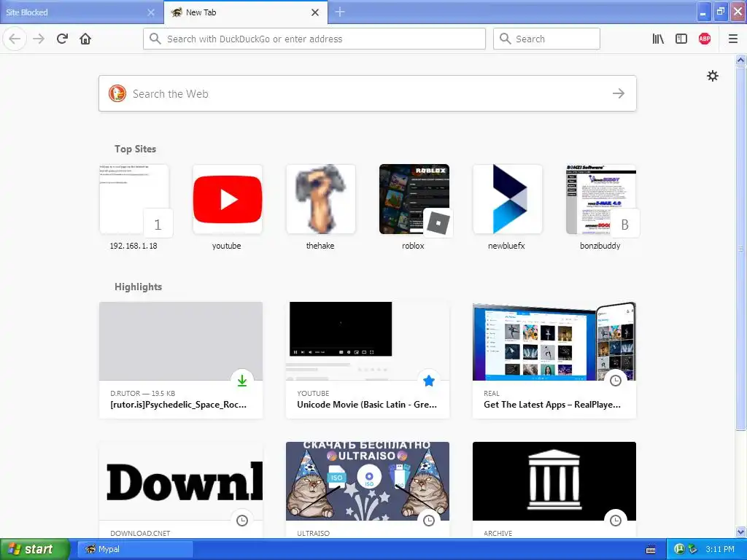747x560 pixels.
Task: Click the blue bookmark star on YouTube card
Action: (429, 381)
